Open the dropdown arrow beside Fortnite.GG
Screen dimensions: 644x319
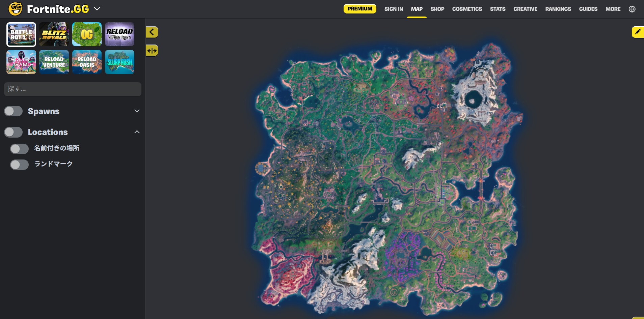[97, 9]
